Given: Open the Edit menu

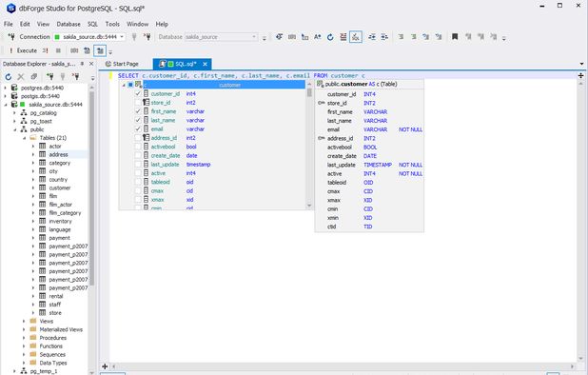Looking at the screenshot, I should [25, 24].
